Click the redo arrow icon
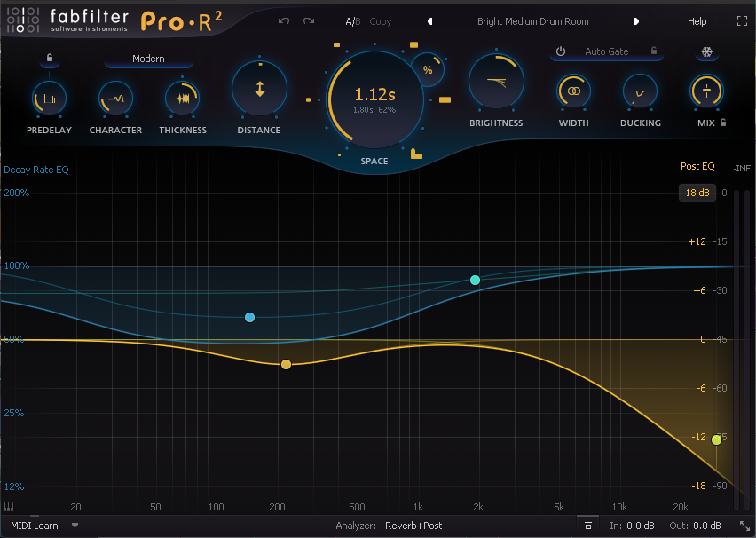The height and width of the screenshot is (538, 756). pos(309,21)
